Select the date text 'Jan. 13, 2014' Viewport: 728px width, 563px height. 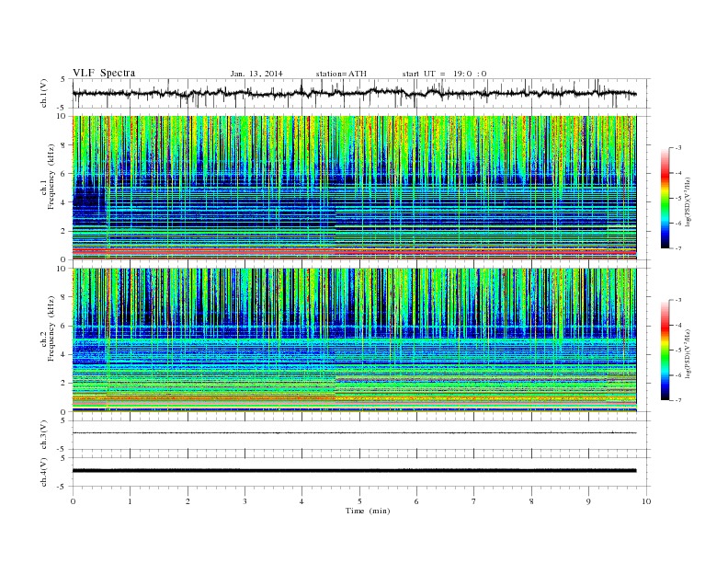click(x=256, y=74)
